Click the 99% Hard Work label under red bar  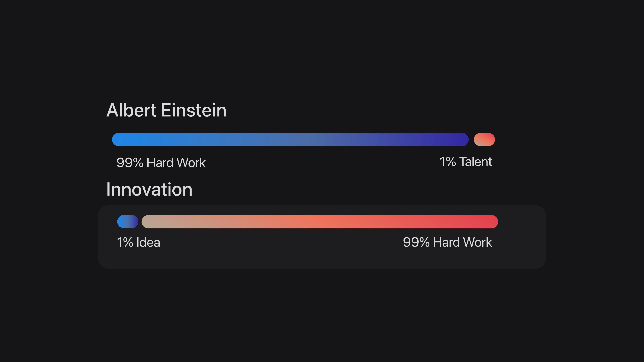[447, 242]
